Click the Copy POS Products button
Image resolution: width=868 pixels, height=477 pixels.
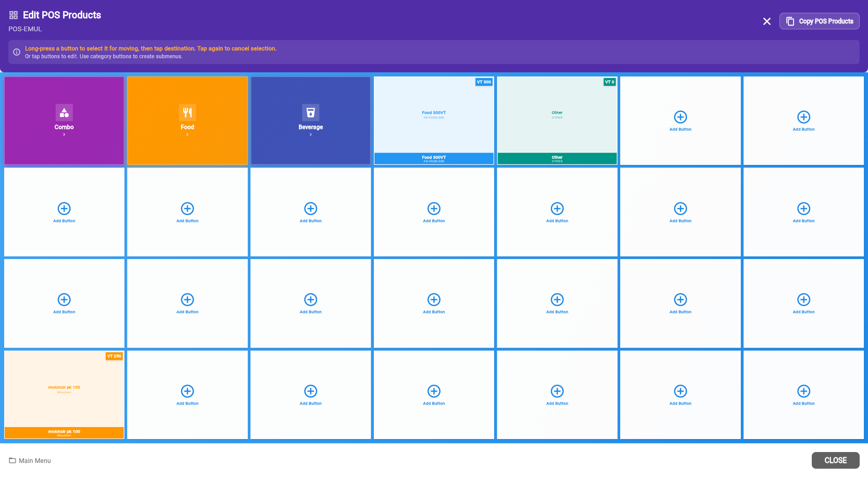click(x=820, y=21)
